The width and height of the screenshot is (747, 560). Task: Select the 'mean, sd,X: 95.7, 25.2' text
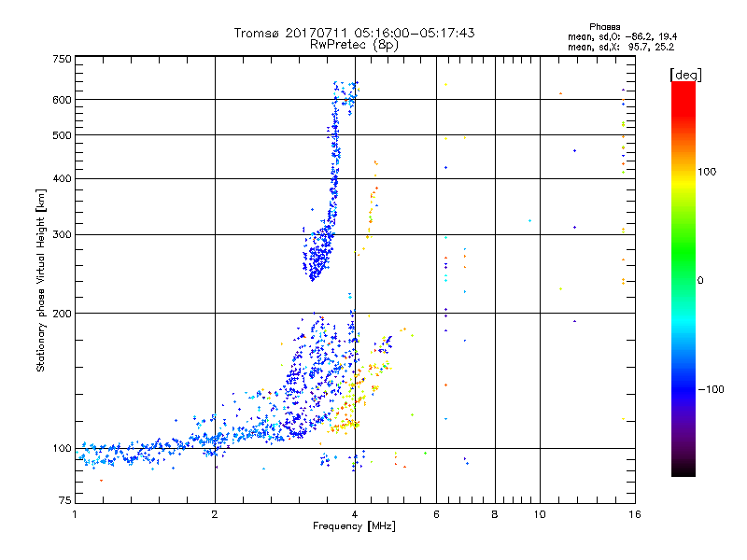tap(621, 47)
